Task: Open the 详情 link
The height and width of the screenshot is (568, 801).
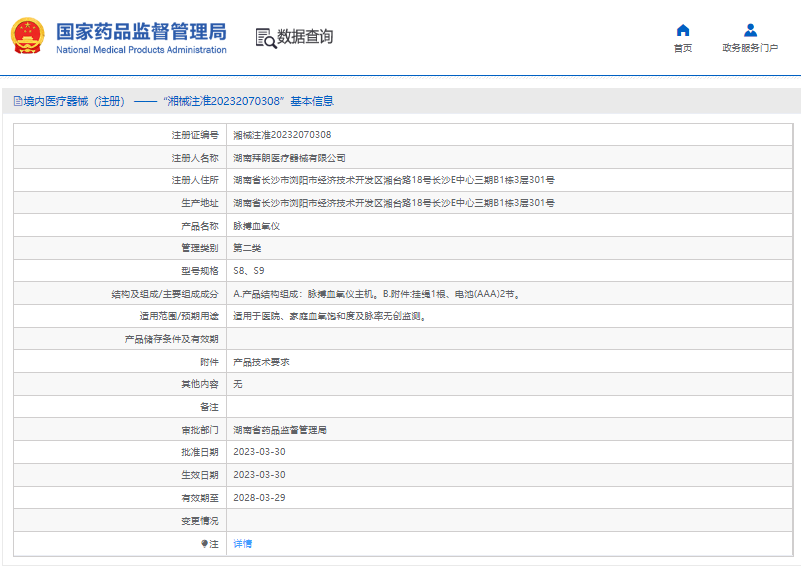Action: click(243, 543)
